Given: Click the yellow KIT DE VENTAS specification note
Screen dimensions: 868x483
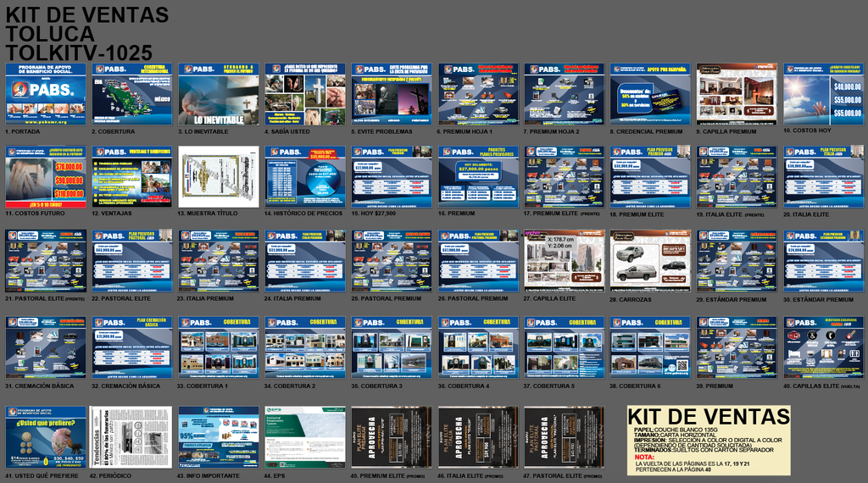Looking at the screenshot, I should (709, 441).
